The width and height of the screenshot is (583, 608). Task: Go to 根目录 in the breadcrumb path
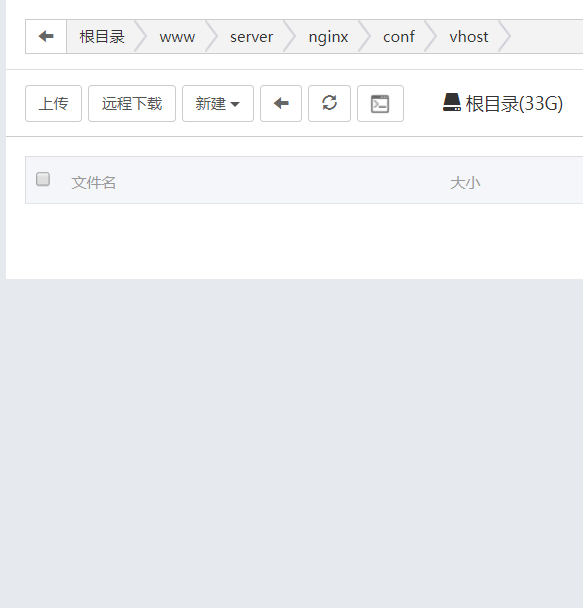(x=102, y=37)
